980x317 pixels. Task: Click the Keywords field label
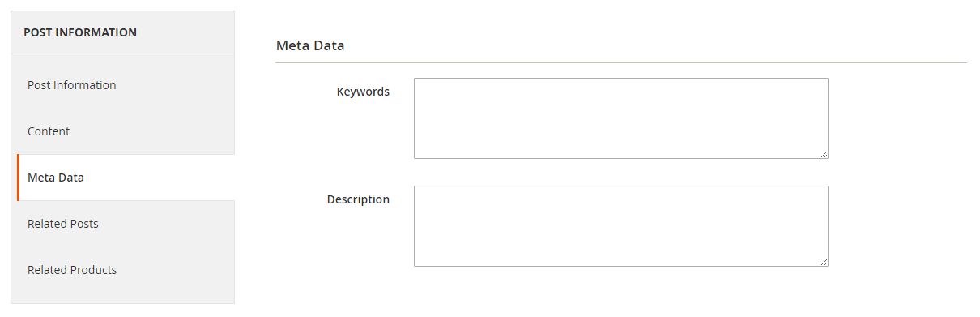(363, 92)
